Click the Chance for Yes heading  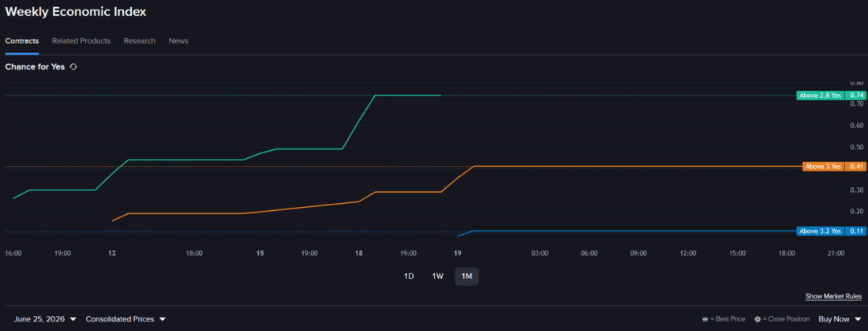(35, 66)
